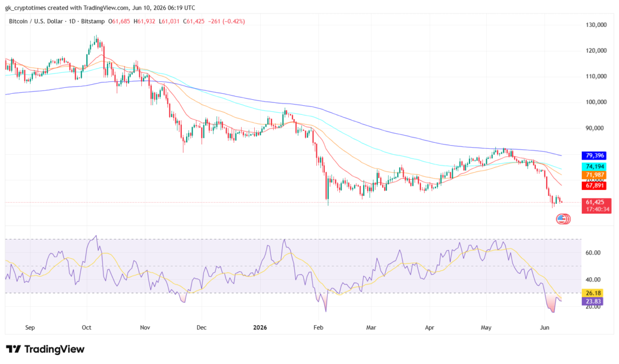Click the Dec label on time axis
Screen dimensions: 619x364
point(201,327)
